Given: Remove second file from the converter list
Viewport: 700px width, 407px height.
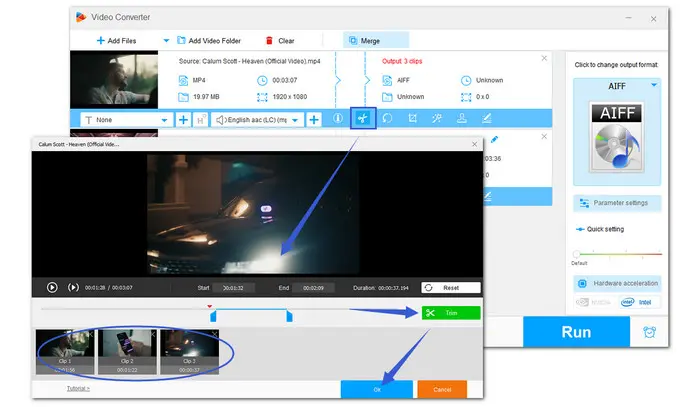Looking at the screenshot, I should [x=544, y=137].
